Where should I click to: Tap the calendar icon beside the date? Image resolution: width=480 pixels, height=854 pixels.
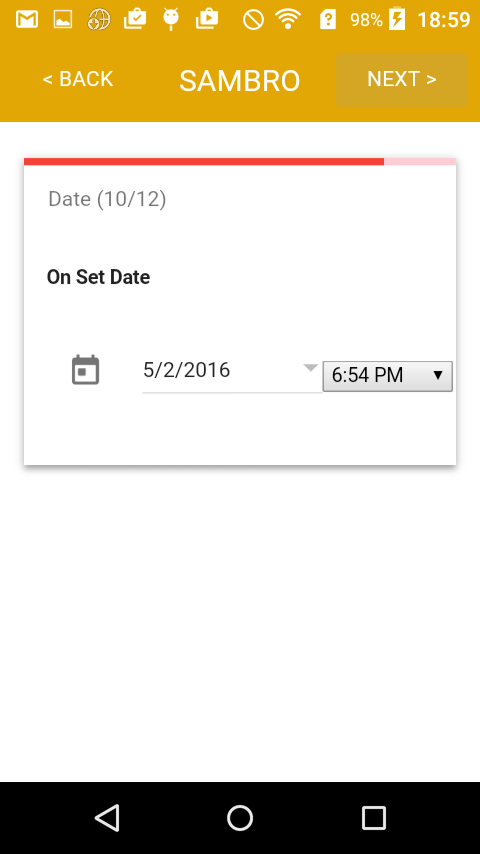(x=86, y=370)
